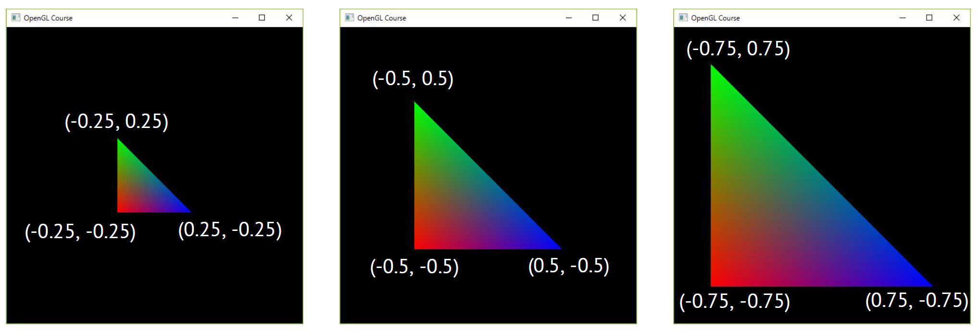This screenshot has width=980, height=332.
Task: Minimize the window showing the 0.25 triangle
Action: (x=235, y=18)
